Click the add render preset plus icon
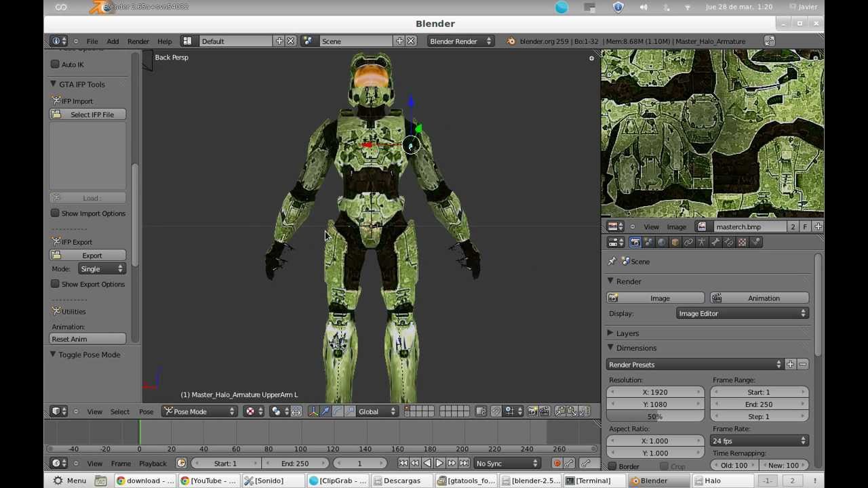This screenshot has width=868, height=488. [790, 365]
